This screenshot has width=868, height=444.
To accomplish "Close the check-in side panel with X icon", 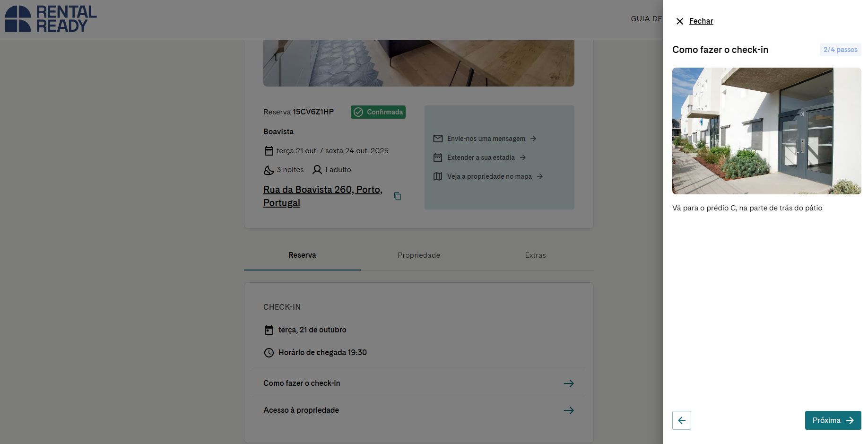I will 680,21.
